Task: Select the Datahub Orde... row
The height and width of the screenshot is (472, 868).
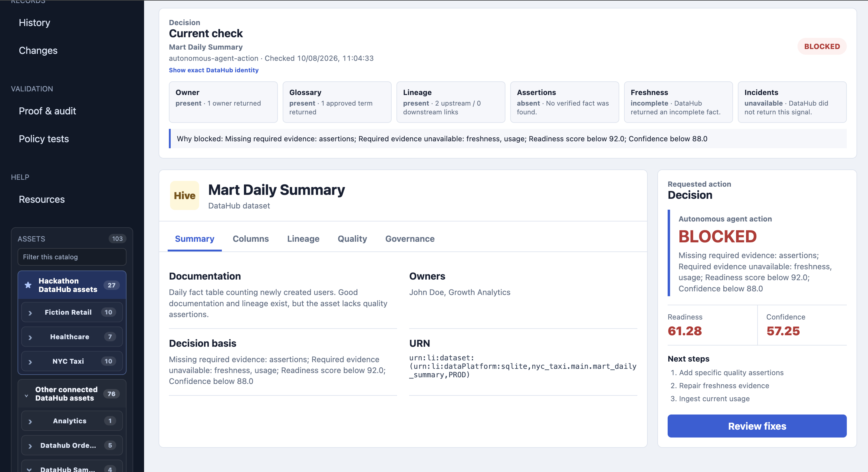Action: coord(72,445)
